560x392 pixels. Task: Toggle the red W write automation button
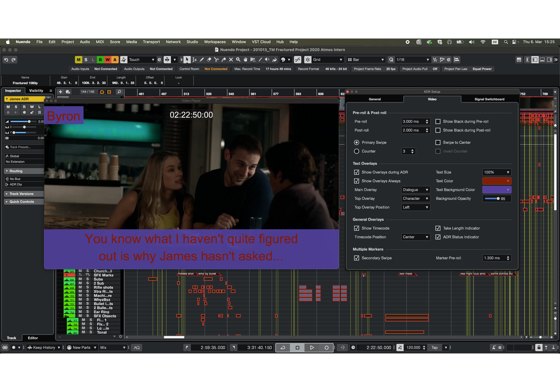pyautogui.click(x=108, y=60)
